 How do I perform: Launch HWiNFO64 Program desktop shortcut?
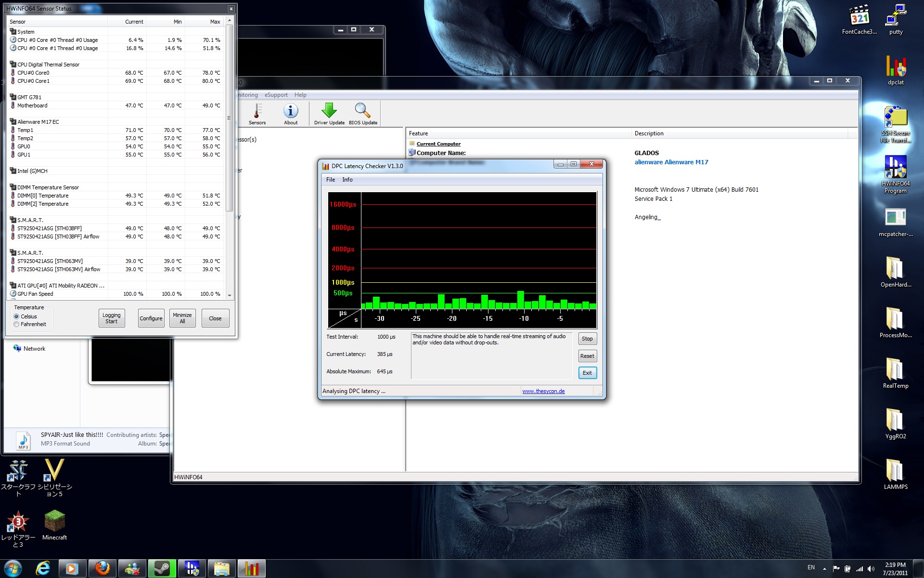(x=896, y=175)
